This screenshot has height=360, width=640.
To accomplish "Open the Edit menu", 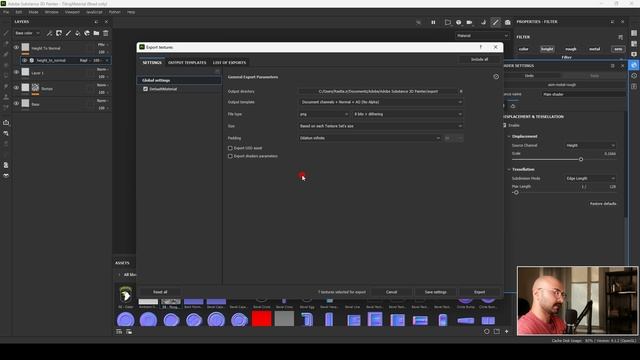I will 19,12.
